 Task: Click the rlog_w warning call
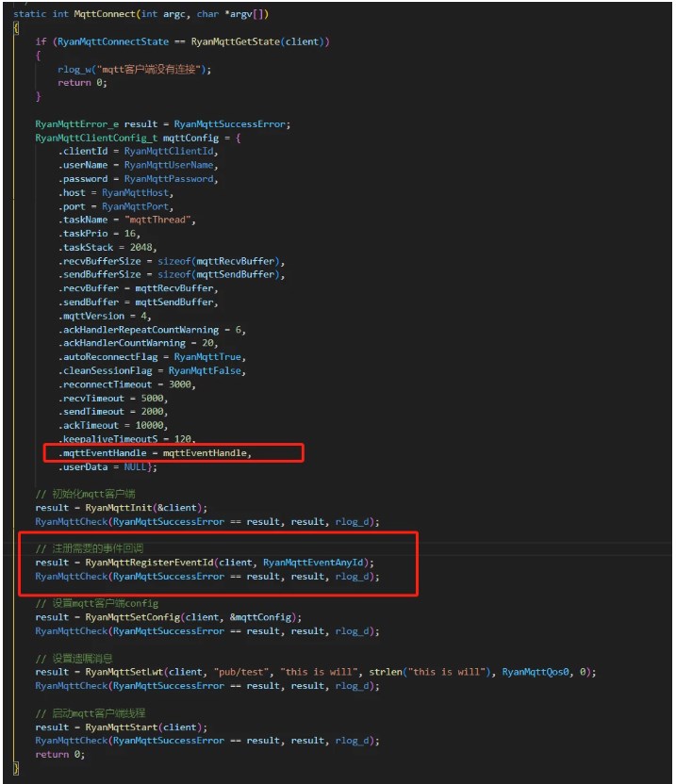click(71, 69)
